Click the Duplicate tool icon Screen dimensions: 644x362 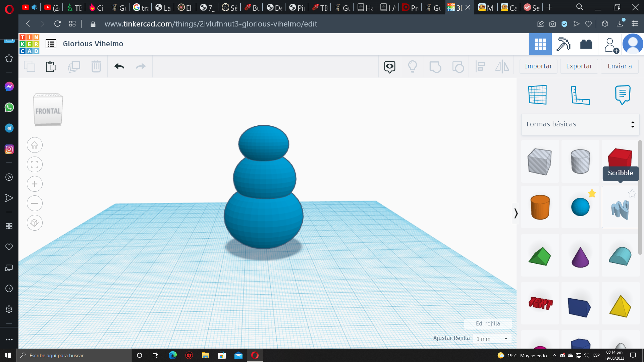(74, 66)
